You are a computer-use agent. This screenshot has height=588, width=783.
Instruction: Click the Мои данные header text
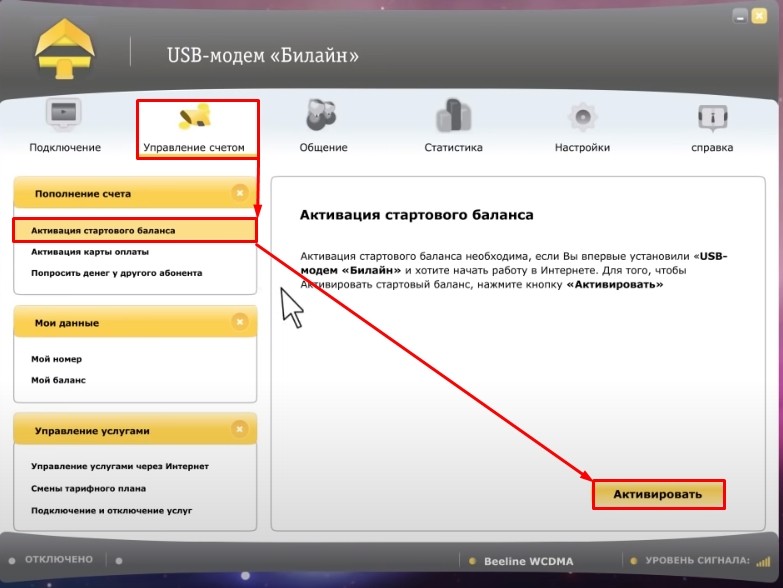coord(67,323)
